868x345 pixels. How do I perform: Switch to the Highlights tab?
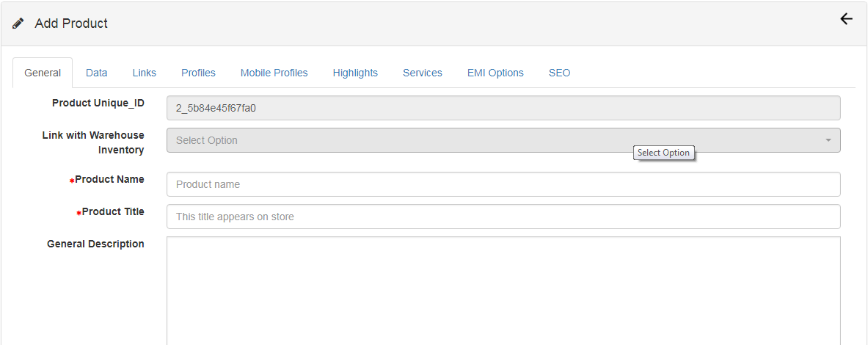pos(355,73)
